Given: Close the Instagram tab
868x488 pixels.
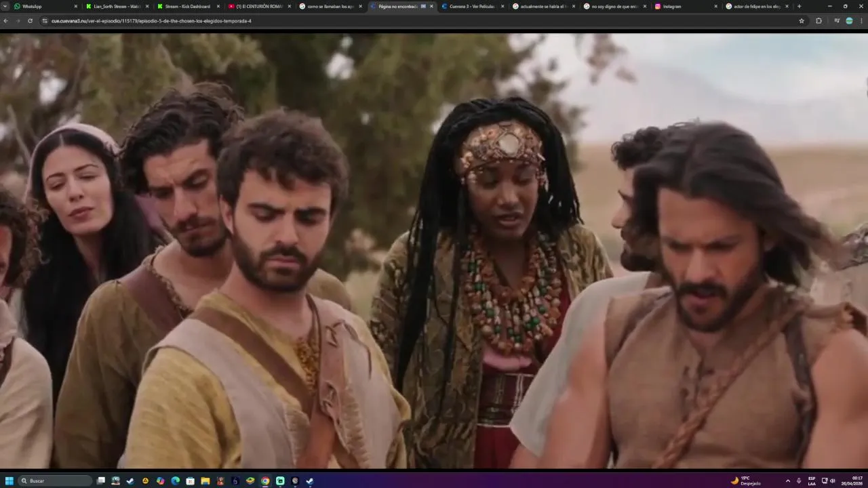Looking at the screenshot, I should coord(716,6).
